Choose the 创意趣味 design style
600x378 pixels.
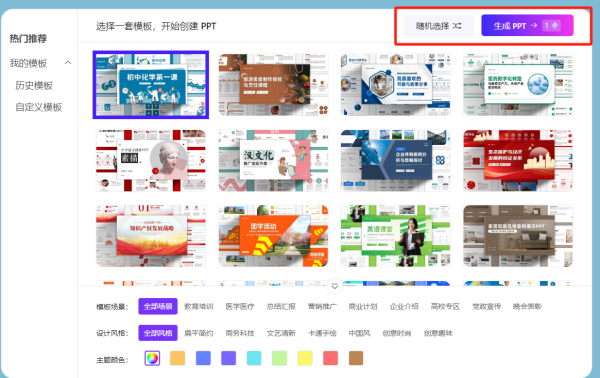(438, 333)
